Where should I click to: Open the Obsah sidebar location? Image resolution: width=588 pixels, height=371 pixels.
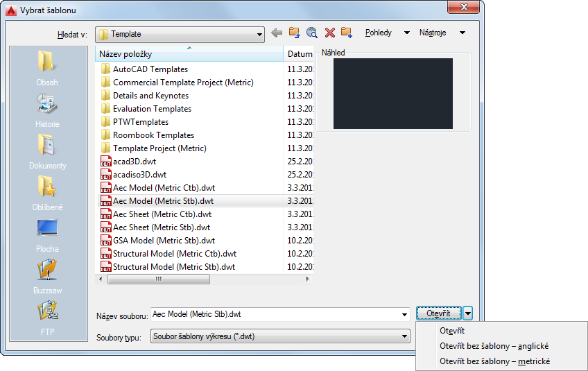(47, 68)
